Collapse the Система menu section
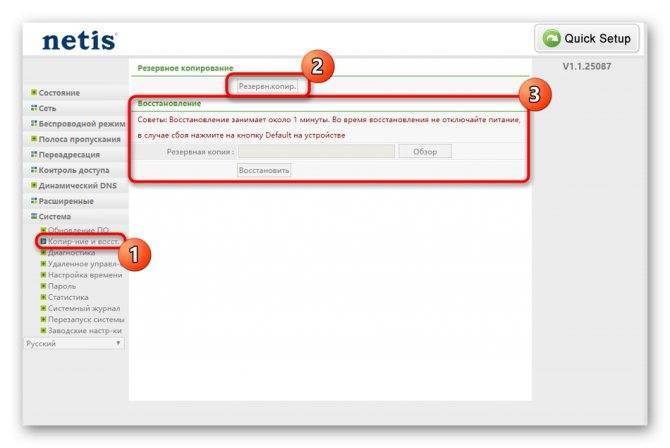 [55, 216]
